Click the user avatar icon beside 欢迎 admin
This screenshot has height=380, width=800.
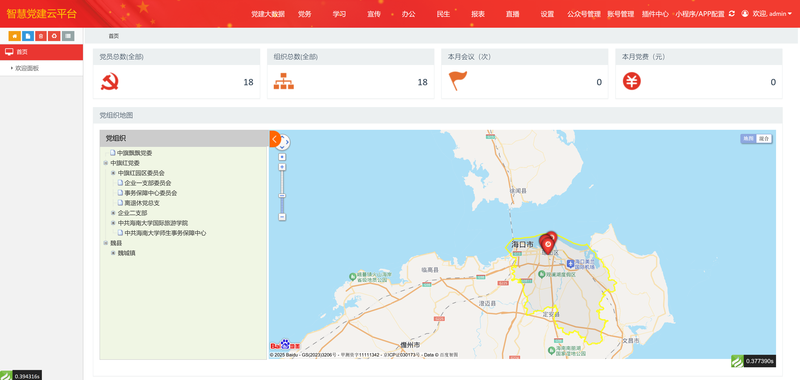point(745,14)
